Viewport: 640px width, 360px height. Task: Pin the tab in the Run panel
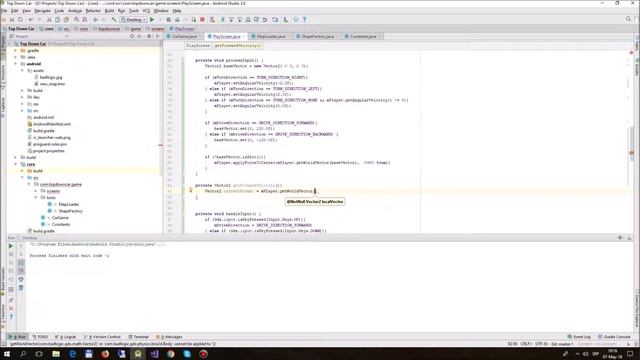coord(11,300)
